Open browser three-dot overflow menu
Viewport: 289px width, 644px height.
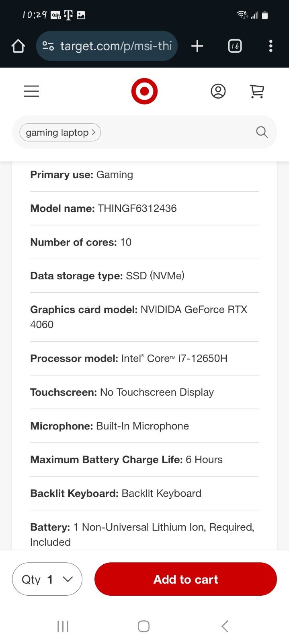pyautogui.click(x=271, y=46)
